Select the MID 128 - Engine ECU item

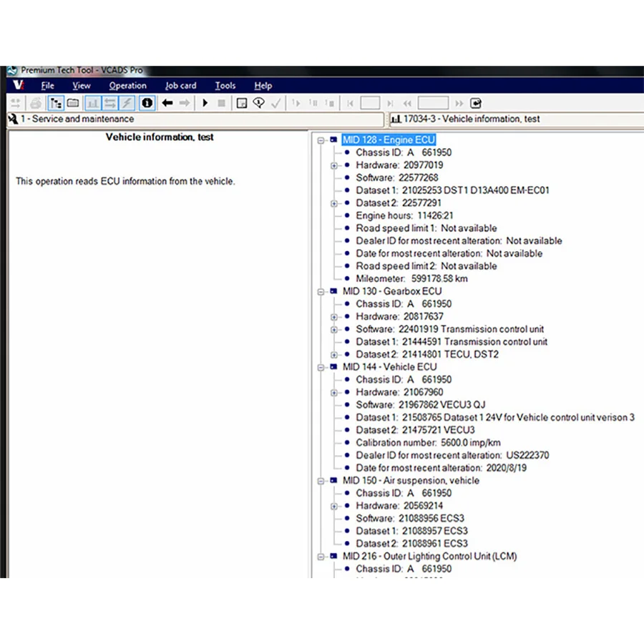click(389, 140)
